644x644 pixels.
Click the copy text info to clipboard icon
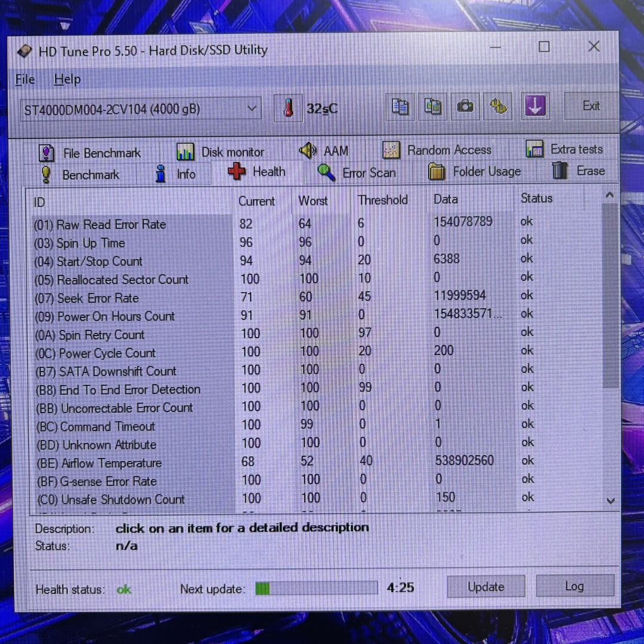(x=400, y=107)
